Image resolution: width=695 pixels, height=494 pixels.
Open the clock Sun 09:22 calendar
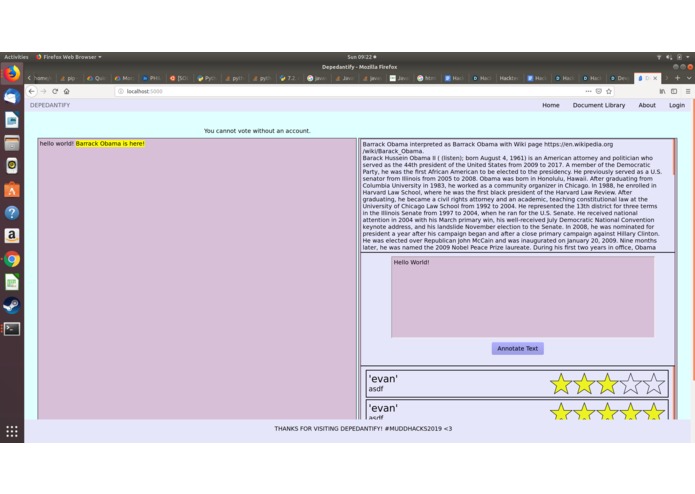(361, 57)
